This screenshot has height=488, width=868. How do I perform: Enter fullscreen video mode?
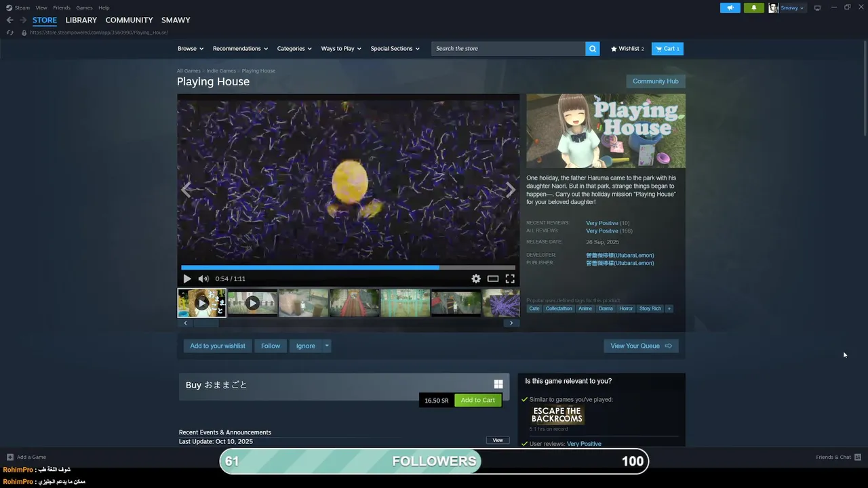tap(510, 279)
